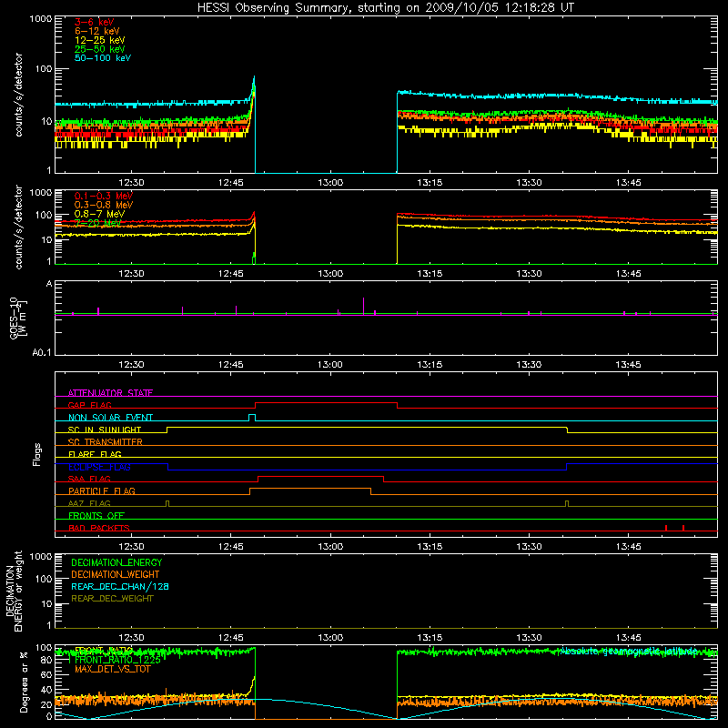Select the NON_SOLAR_EVENT flag label
The height and width of the screenshot is (728, 728).
coord(110,418)
